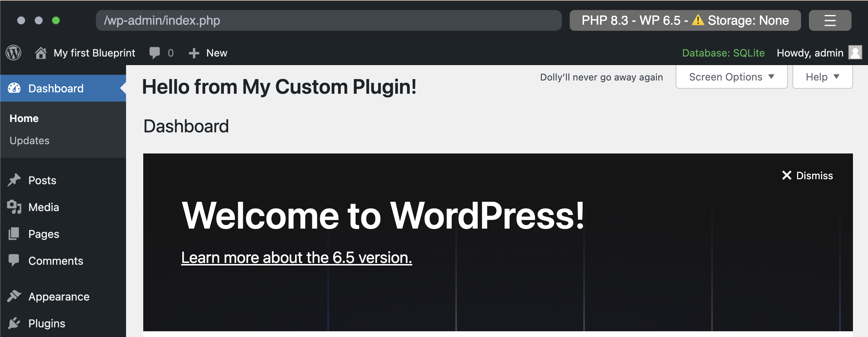Screen dimensions: 868x337
Task: Expand the Help dropdown tab
Action: [822, 77]
